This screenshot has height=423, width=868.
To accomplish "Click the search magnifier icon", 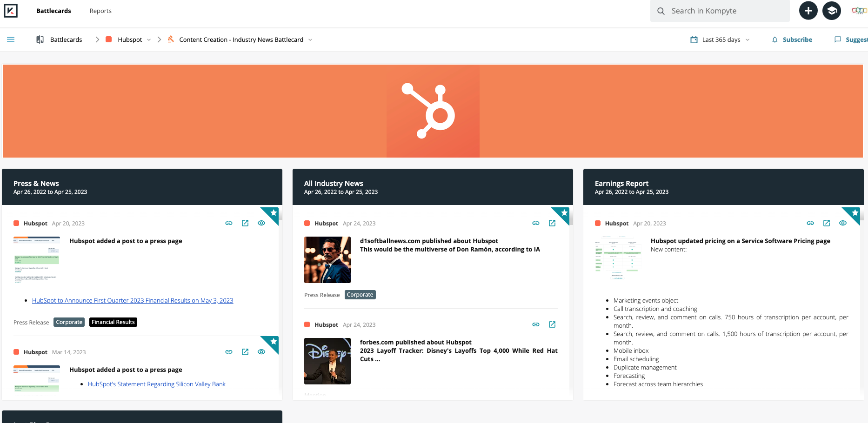I will (x=661, y=11).
